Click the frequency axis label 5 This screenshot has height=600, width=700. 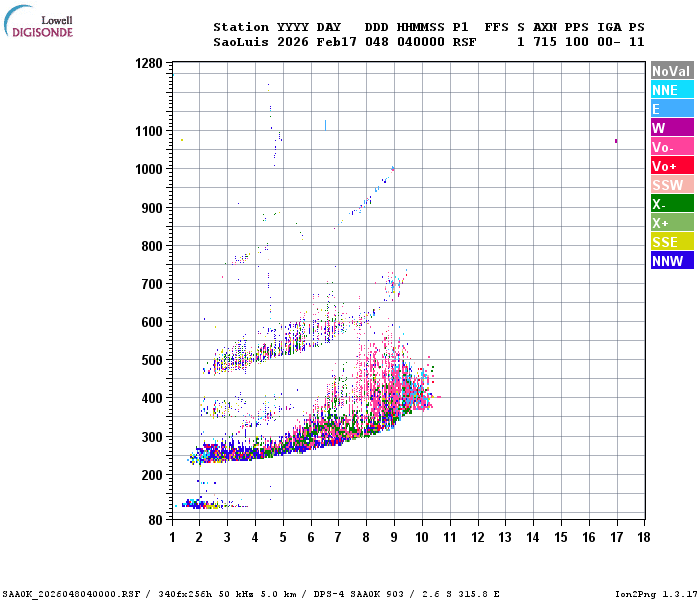click(x=283, y=537)
